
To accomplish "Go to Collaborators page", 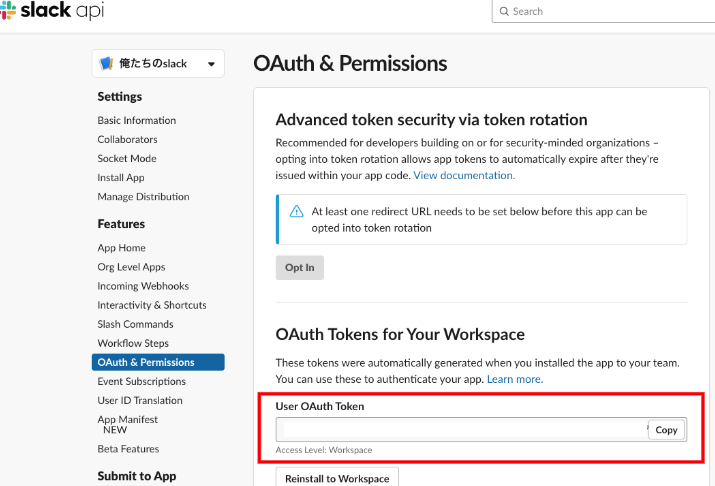I will pos(127,139).
